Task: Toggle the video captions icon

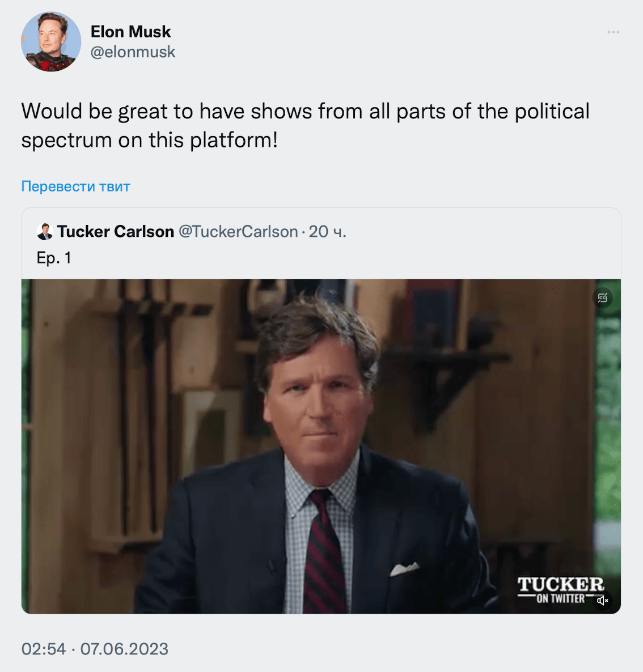Action: point(602,297)
